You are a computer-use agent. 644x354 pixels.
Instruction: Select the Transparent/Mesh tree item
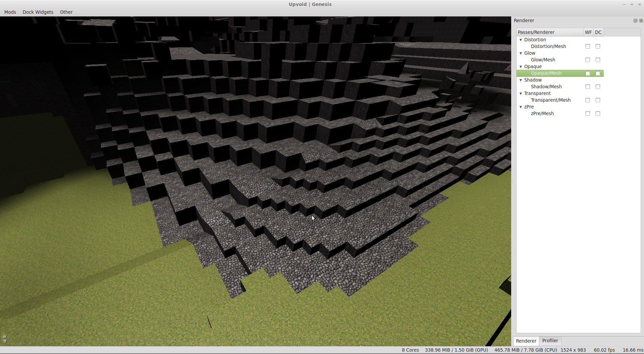tap(550, 100)
